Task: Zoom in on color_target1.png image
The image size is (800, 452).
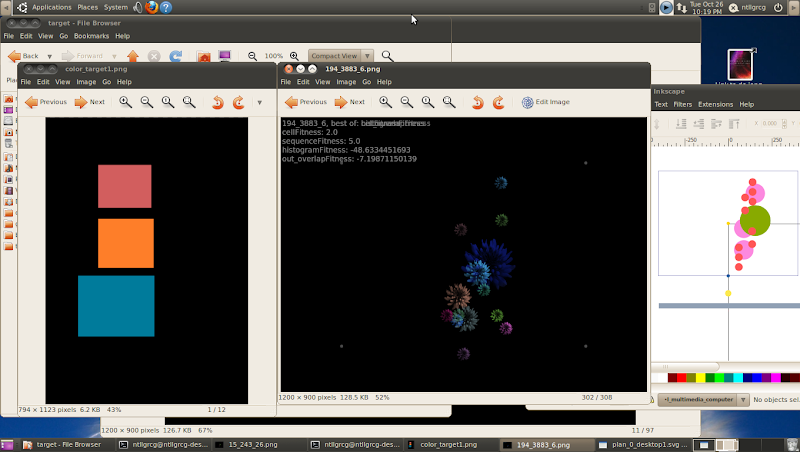Action: pyautogui.click(x=126, y=102)
